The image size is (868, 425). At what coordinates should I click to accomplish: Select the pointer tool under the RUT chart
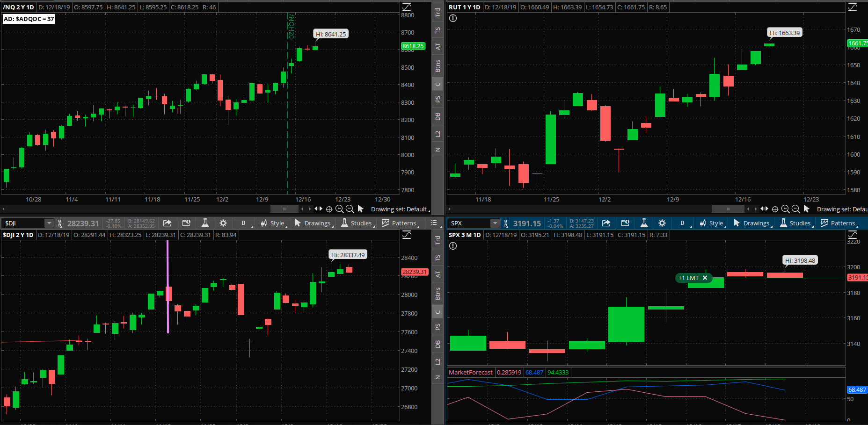(x=806, y=209)
